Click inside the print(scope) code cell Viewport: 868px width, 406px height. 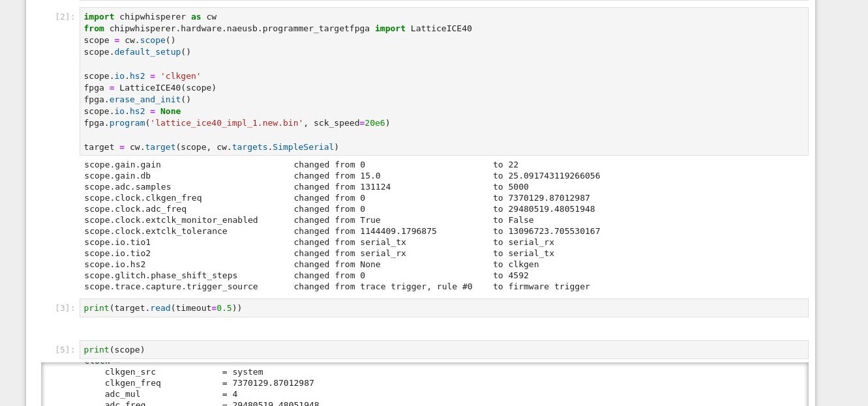click(x=443, y=350)
